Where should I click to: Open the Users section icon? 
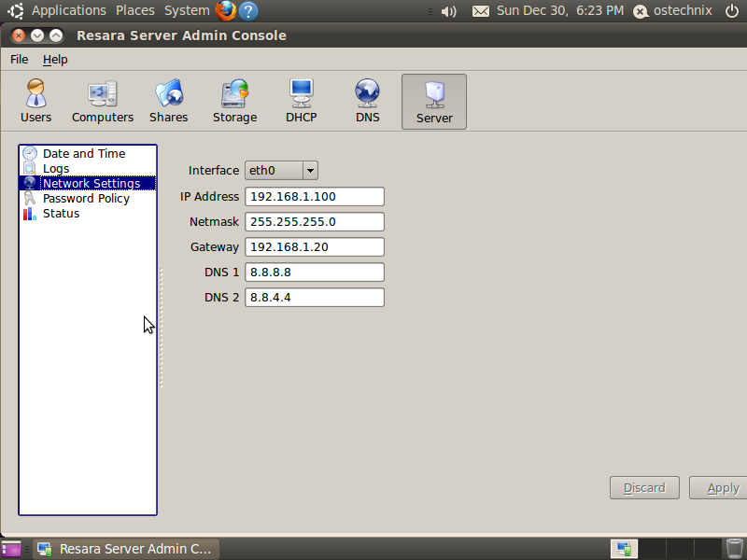tap(35, 102)
